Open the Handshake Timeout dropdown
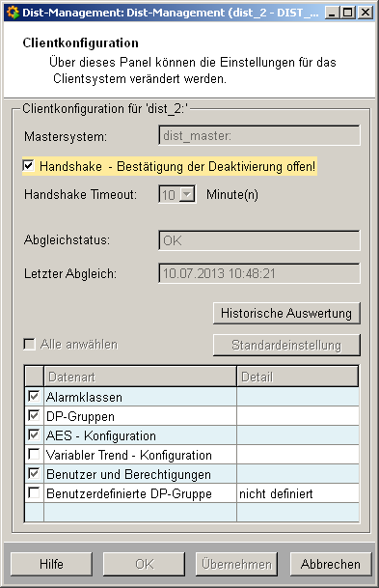This screenshot has height=588, width=379. (x=187, y=195)
